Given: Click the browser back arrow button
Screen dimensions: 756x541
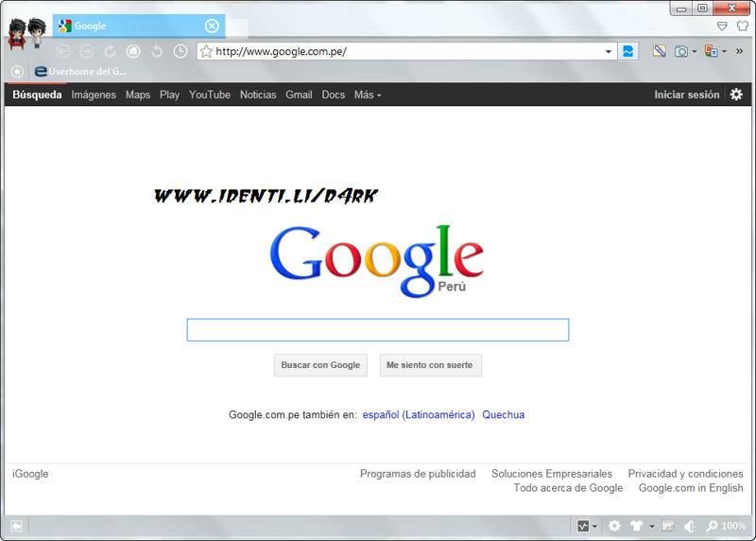Looking at the screenshot, I should (x=62, y=52).
